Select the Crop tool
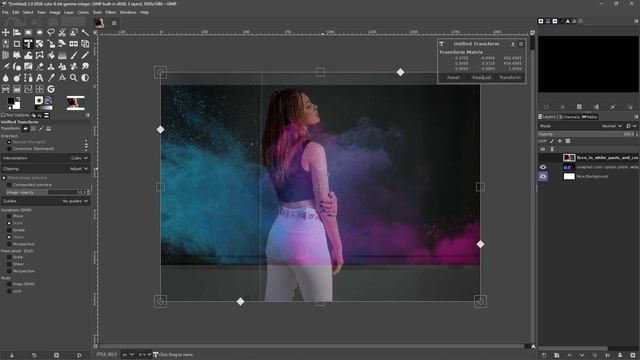The image size is (640, 360). point(17,44)
